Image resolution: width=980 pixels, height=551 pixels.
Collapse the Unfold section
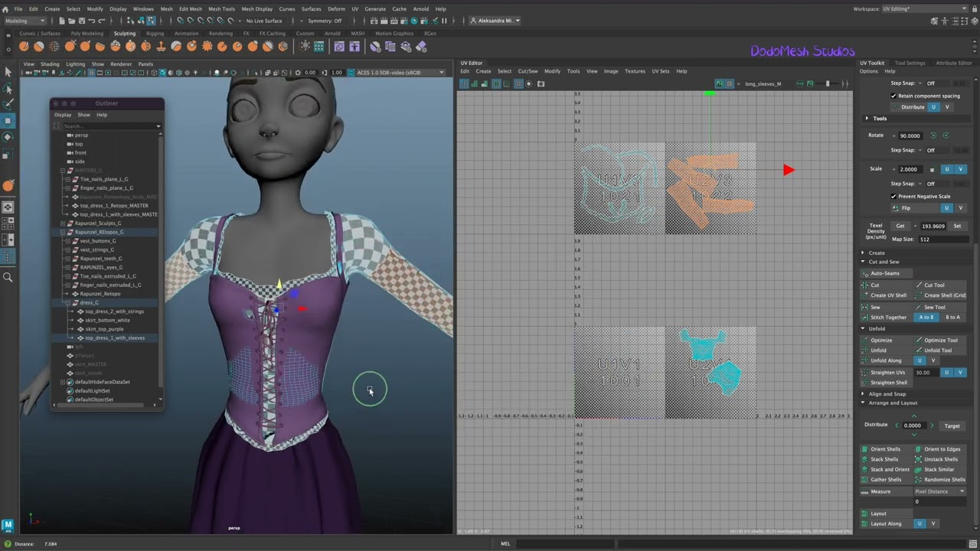(863, 328)
